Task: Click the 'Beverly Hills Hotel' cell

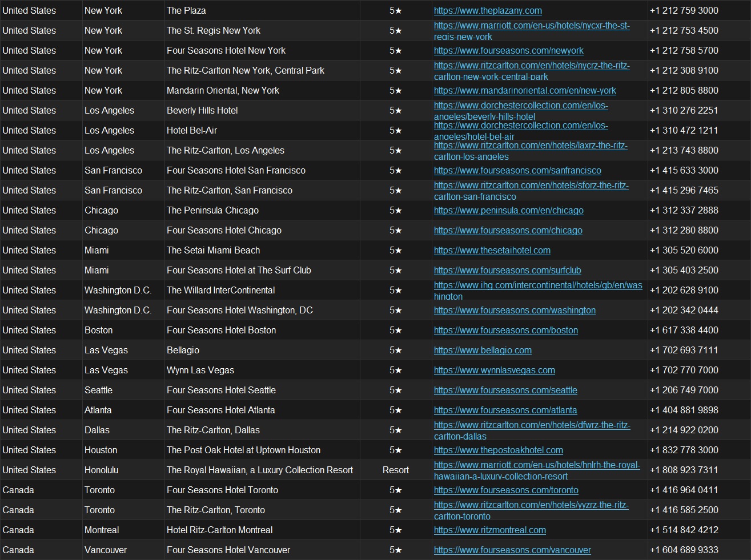Action: point(262,110)
